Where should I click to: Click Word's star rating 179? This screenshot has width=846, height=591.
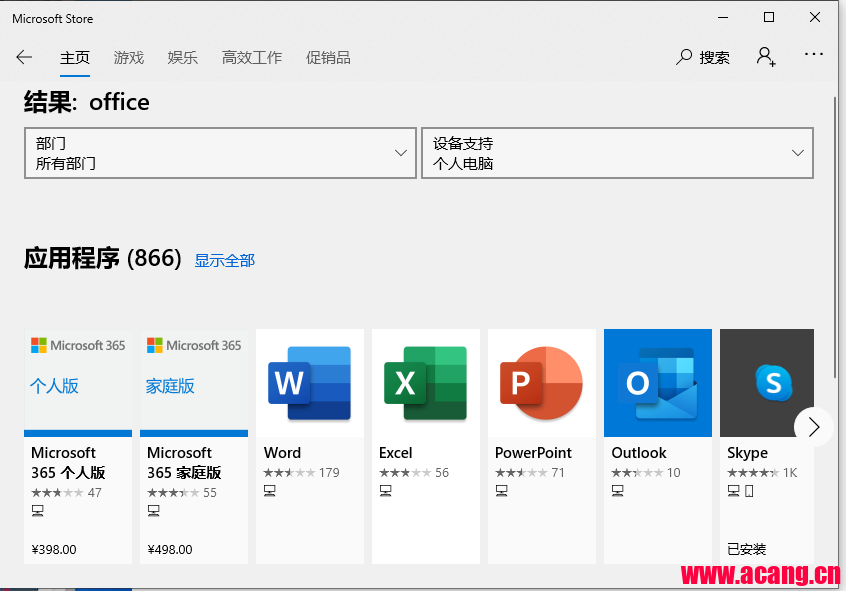[302, 473]
